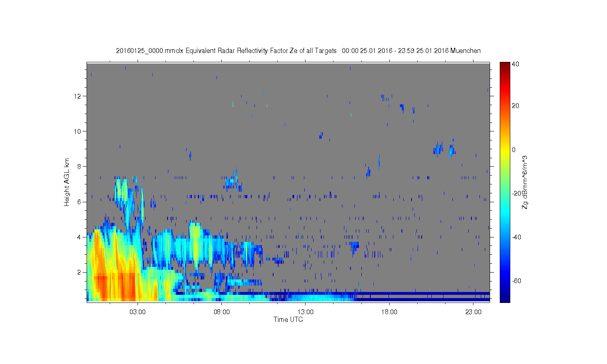Click the "Time UTC" axis label
The width and height of the screenshot is (607, 364).
tap(288, 320)
